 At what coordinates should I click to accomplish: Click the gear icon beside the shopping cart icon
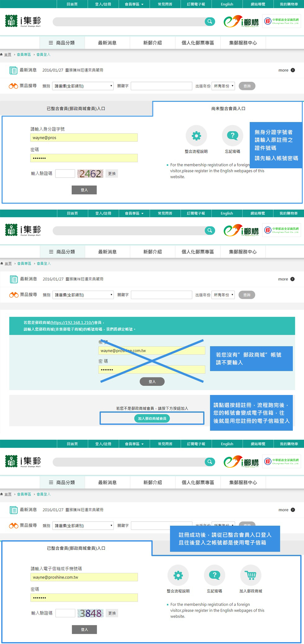(x=178, y=575)
